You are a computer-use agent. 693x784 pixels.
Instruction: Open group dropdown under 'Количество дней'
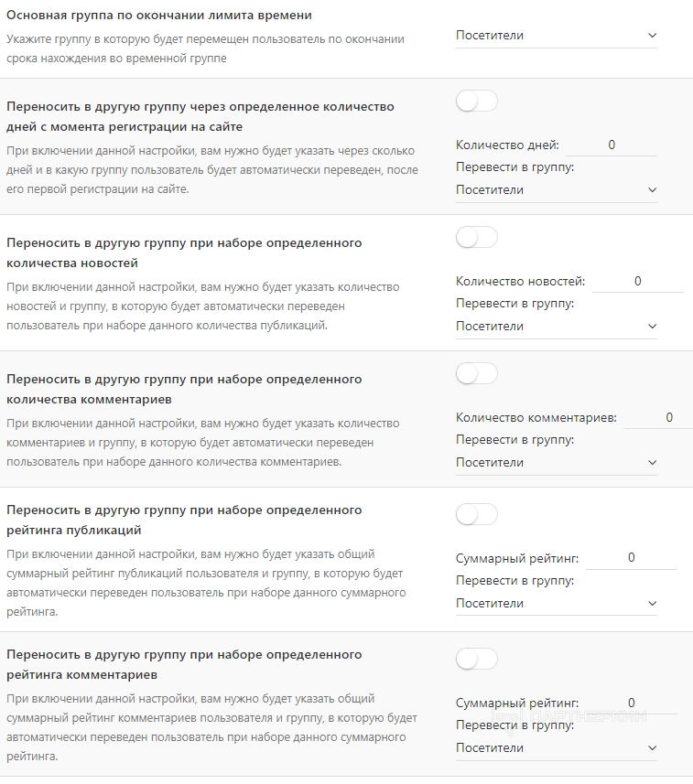556,190
